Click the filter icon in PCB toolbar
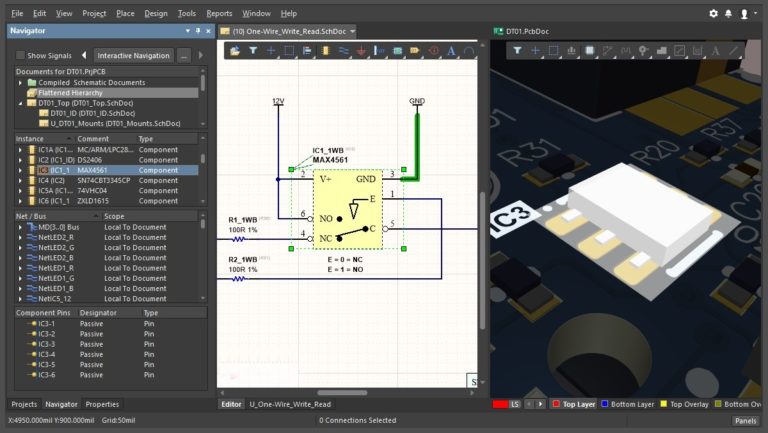Screen dimensions: 768x433 click(x=517, y=50)
